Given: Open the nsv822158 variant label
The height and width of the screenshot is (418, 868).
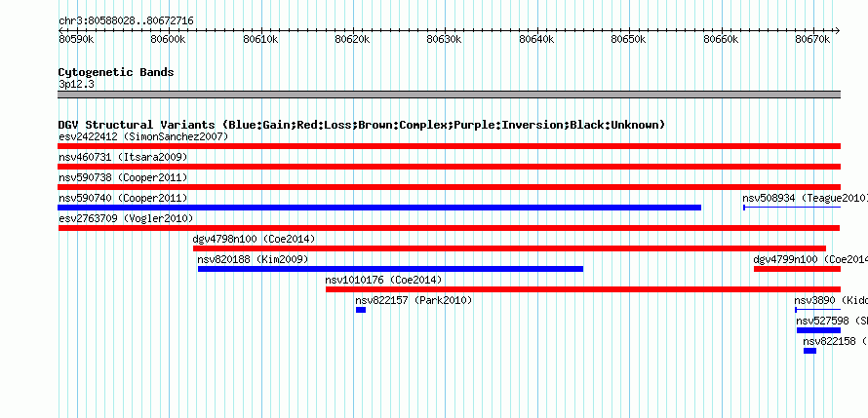Looking at the screenshot, I should pyautogui.click(x=836, y=341).
